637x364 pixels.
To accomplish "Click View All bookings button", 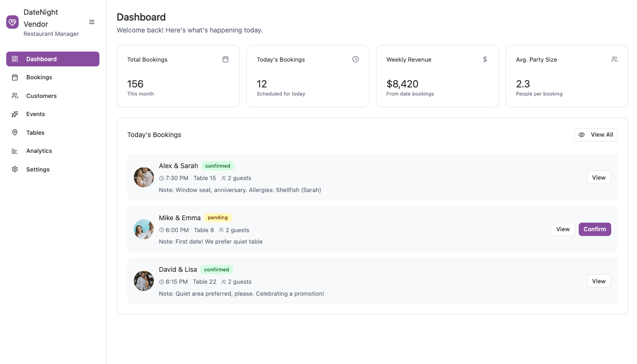I will click(x=595, y=135).
